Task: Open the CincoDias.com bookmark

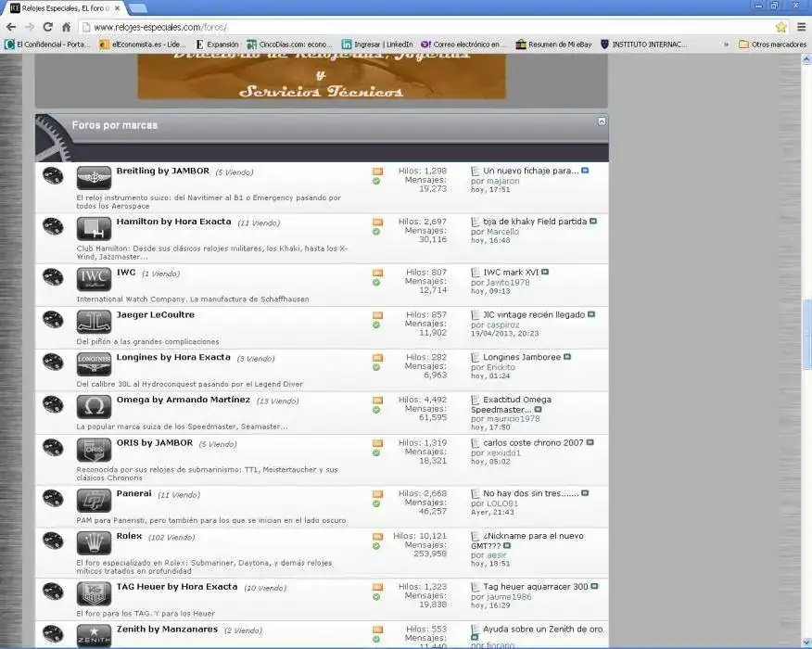Action: pyautogui.click(x=289, y=45)
